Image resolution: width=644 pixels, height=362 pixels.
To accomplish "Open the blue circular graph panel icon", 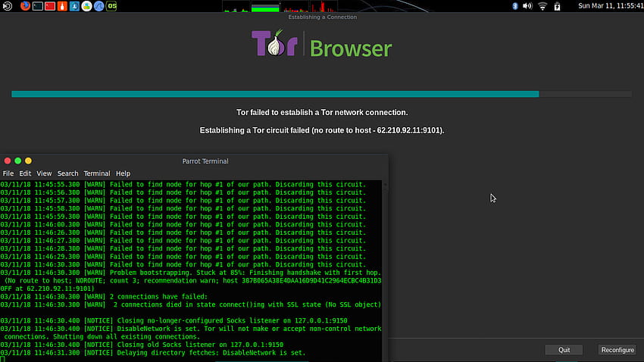I will point(99,6).
